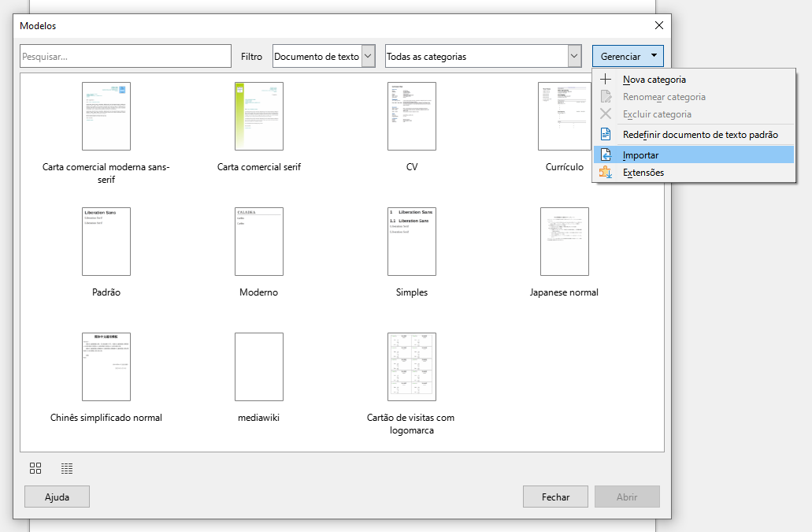Open the CV template
Image resolution: width=812 pixels, height=532 pixels.
411,116
